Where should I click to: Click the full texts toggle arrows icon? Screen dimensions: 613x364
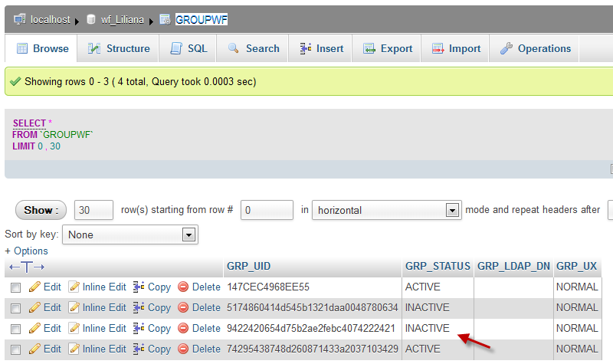pos(27,267)
